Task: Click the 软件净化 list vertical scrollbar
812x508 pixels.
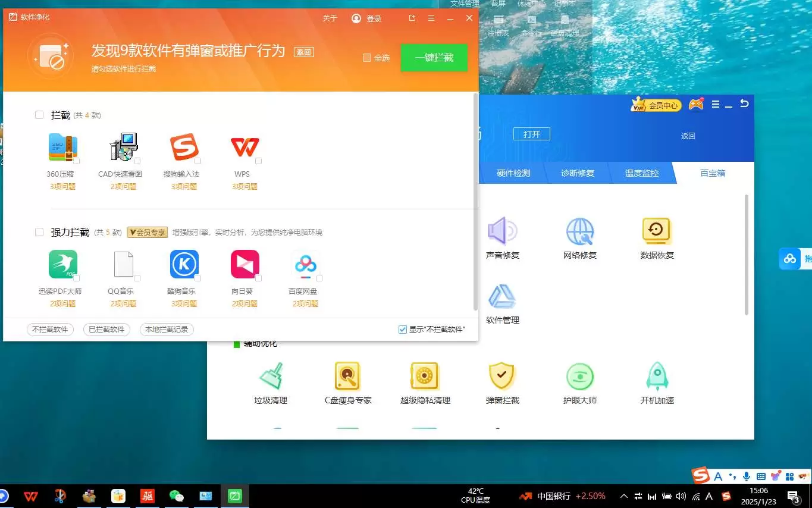Action: coord(475,202)
